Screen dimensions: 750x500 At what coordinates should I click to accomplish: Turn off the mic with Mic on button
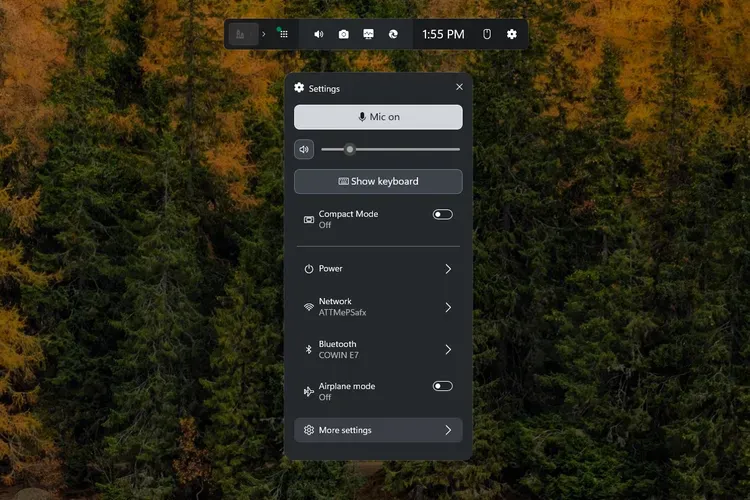[x=378, y=117]
